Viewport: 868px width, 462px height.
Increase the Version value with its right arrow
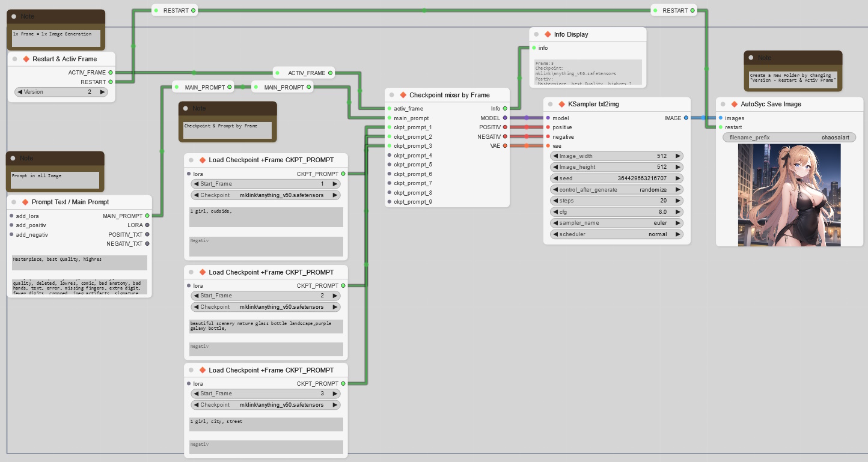[103, 92]
